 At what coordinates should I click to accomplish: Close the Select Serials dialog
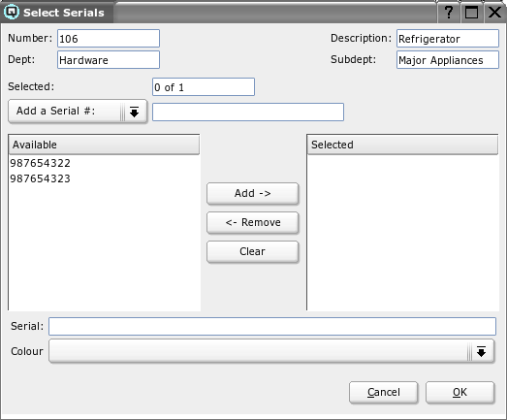pos(494,13)
